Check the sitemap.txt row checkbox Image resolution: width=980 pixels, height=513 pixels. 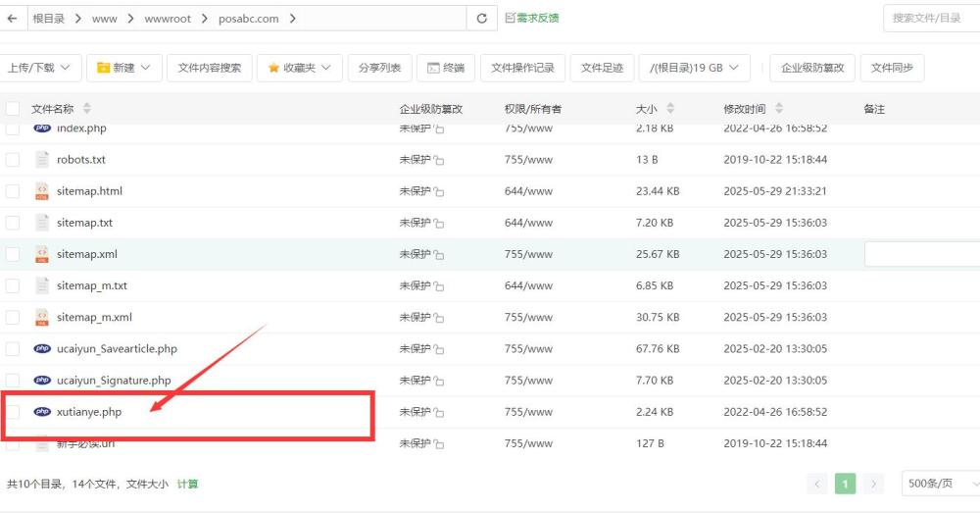click(13, 223)
